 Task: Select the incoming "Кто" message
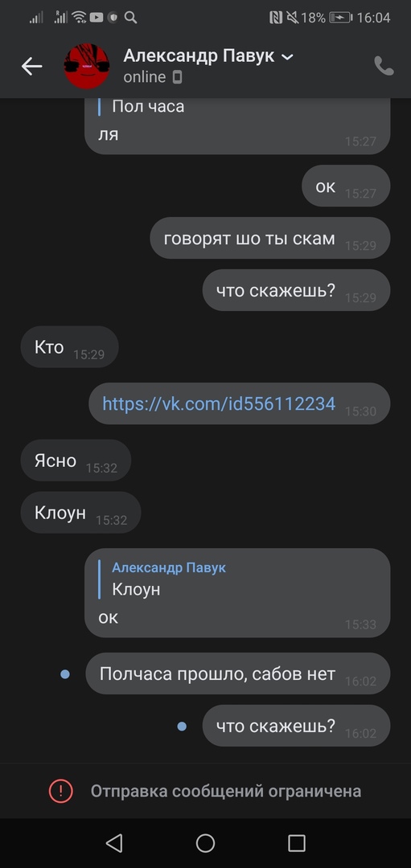pos(70,347)
